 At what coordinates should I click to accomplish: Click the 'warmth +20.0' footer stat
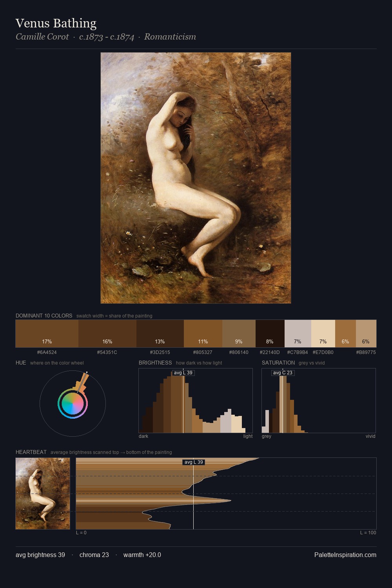click(x=142, y=555)
